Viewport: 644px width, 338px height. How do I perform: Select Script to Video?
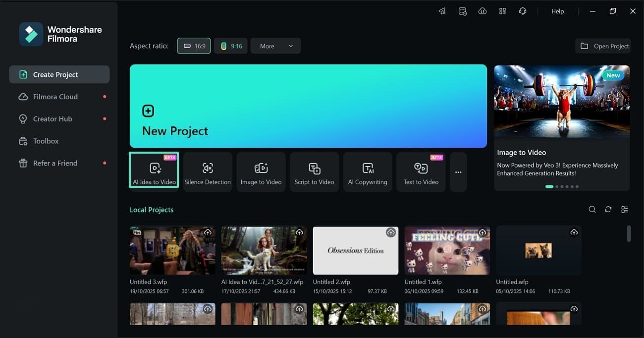pyautogui.click(x=314, y=171)
